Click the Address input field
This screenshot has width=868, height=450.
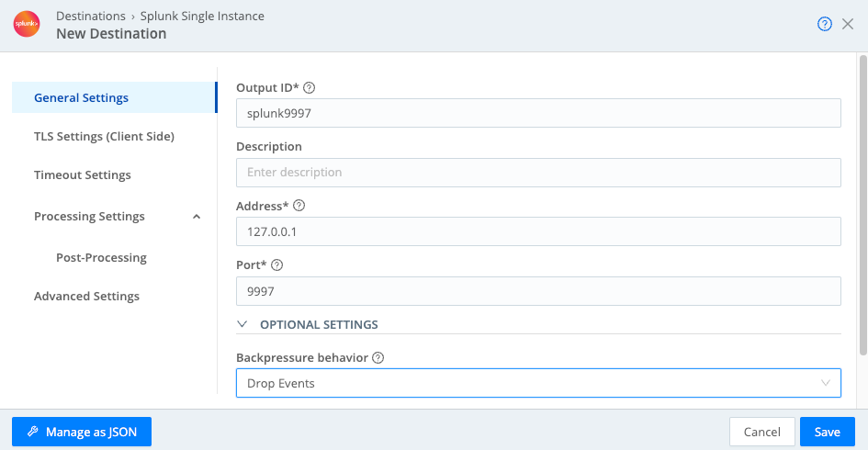[x=538, y=231]
